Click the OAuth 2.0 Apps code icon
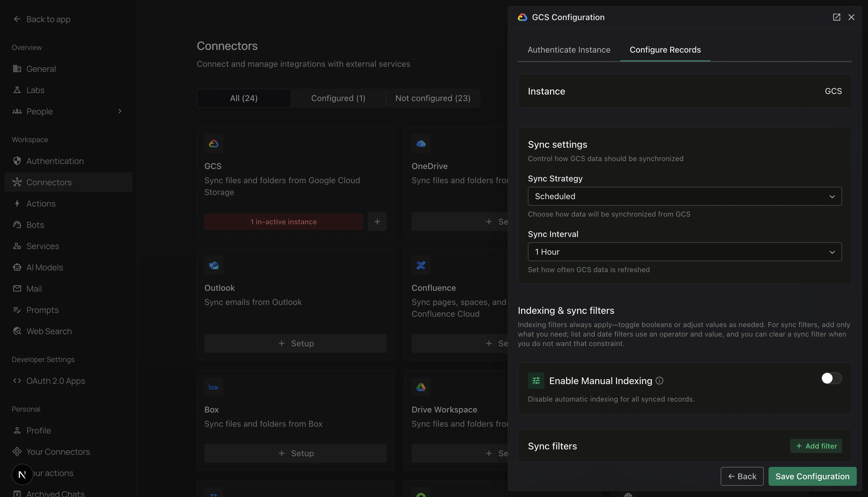The image size is (868, 497). click(17, 381)
